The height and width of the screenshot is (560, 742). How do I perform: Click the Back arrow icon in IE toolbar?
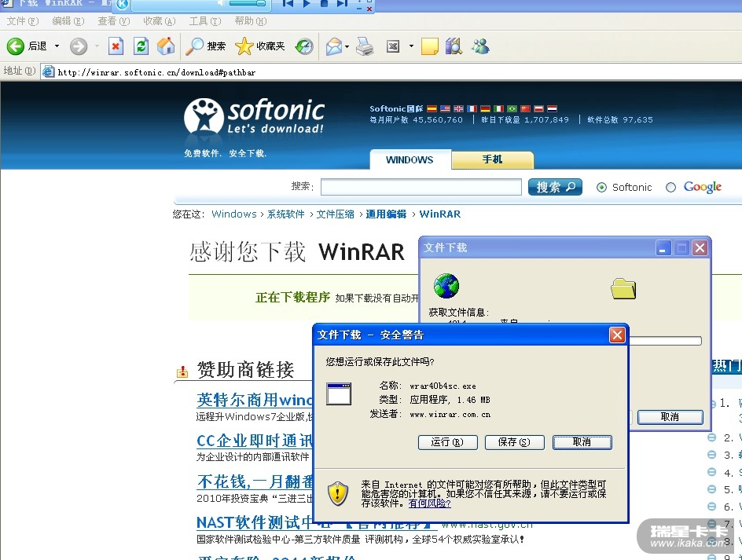[x=15, y=46]
